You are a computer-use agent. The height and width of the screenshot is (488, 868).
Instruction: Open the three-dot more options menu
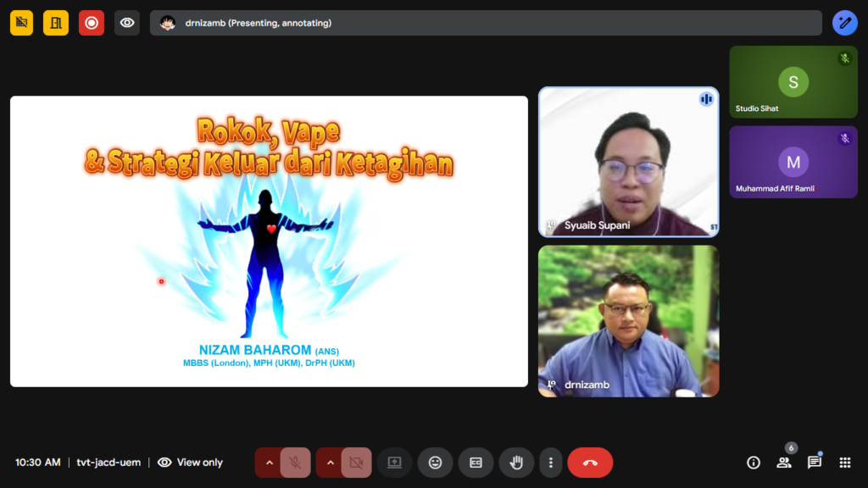pyautogui.click(x=551, y=463)
